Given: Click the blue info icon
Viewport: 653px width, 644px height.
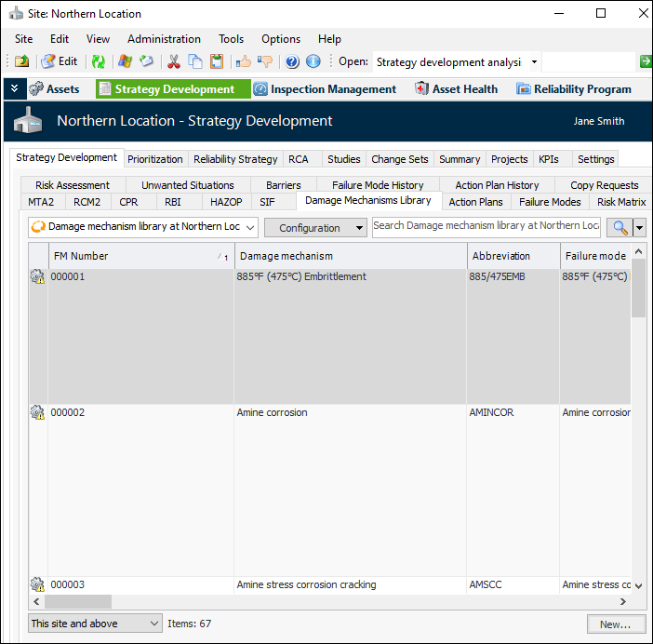Looking at the screenshot, I should click(x=313, y=61).
